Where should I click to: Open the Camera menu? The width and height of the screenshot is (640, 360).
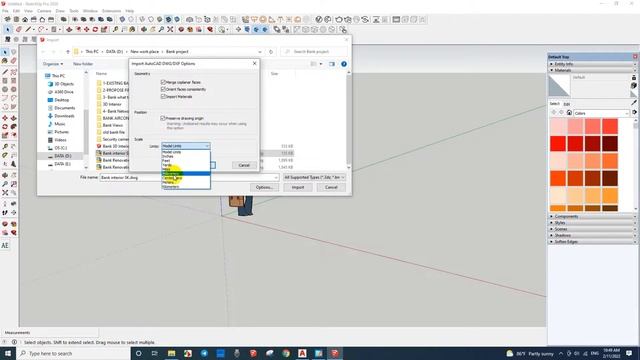(x=44, y=11)
